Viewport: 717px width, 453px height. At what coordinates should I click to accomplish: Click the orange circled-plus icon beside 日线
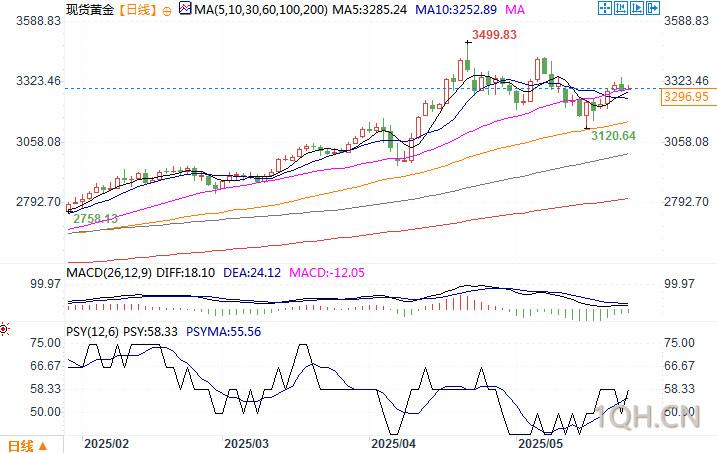pyautogui.click(x=167, y=11)
